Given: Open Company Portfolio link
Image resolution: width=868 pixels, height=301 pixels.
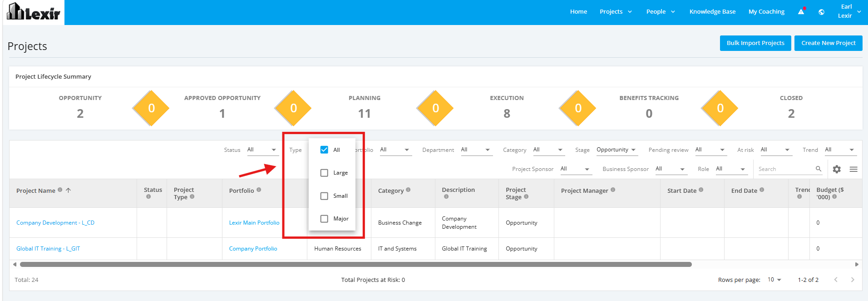Looking at the screenshot, I should click(253, 249).
